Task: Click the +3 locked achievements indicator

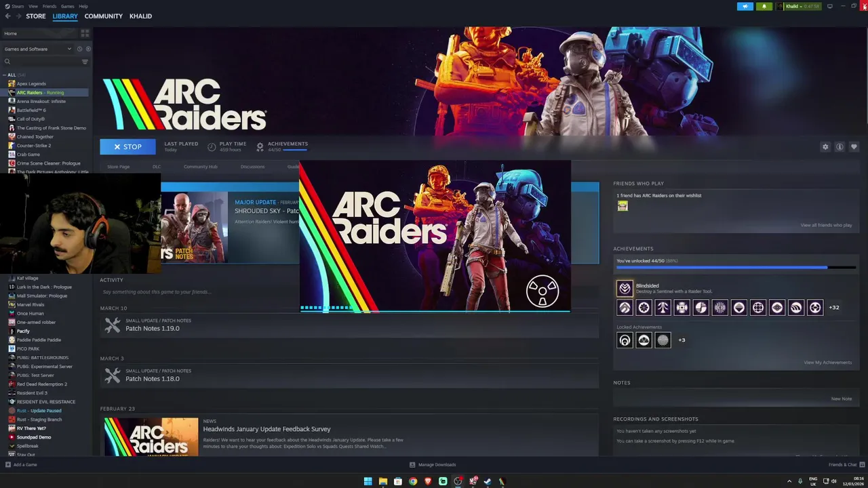Action: [682, 340]
